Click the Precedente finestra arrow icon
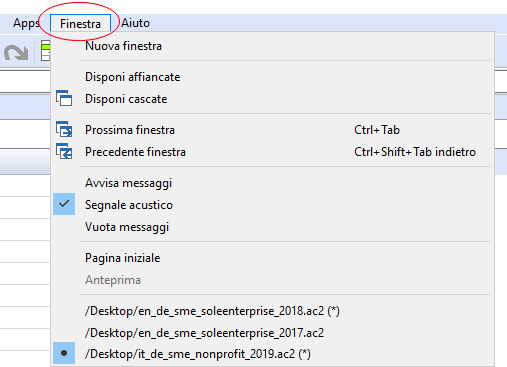 64,151
